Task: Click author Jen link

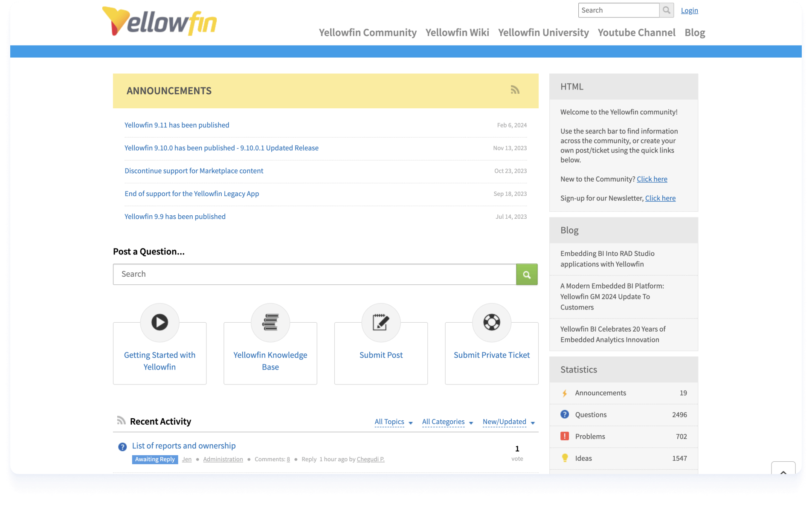Action: 187,459
